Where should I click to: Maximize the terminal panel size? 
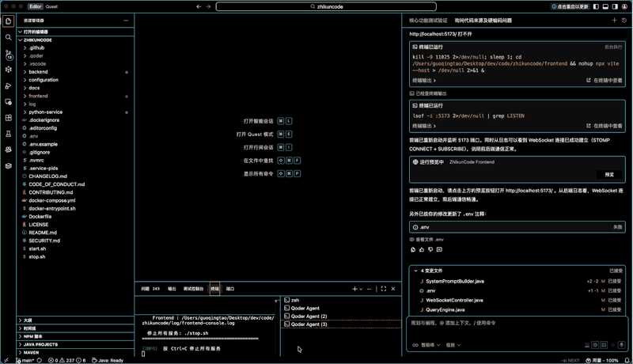point(384,289)
